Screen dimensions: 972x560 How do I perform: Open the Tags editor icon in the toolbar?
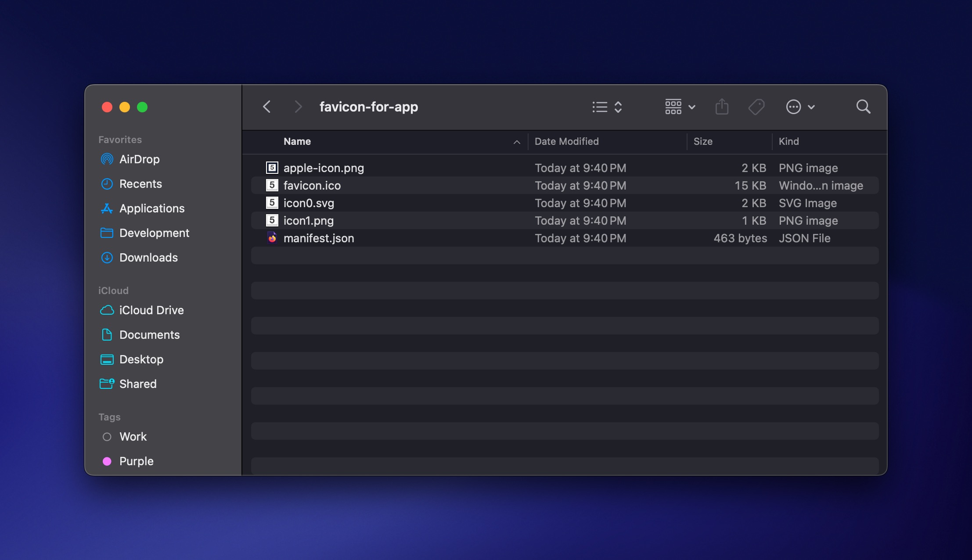[757, 107]
